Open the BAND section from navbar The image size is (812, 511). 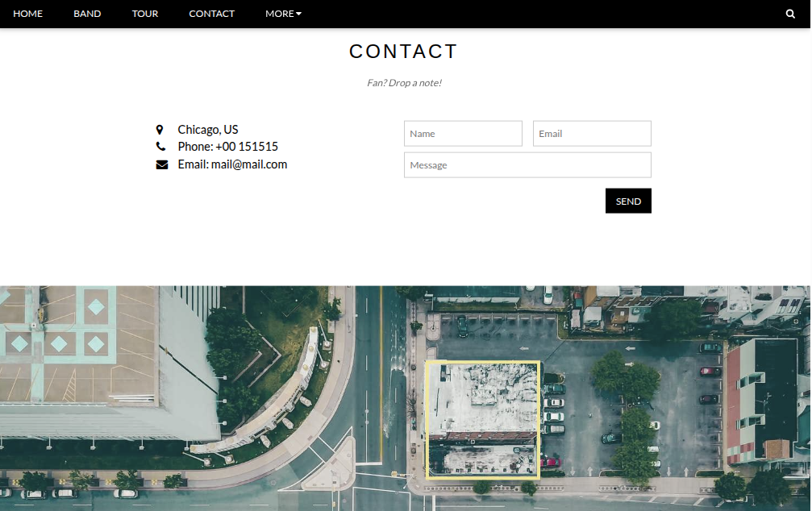click(x=87, y=14)
